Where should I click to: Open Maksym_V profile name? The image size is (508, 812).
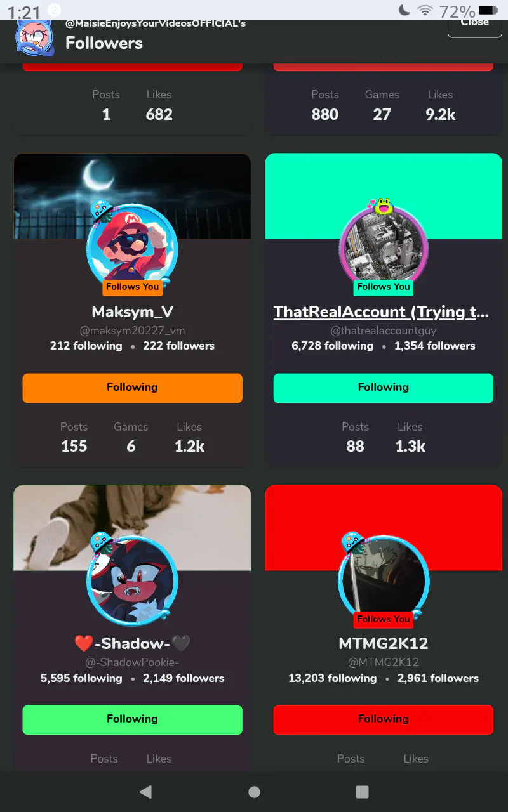click(132, 312)
